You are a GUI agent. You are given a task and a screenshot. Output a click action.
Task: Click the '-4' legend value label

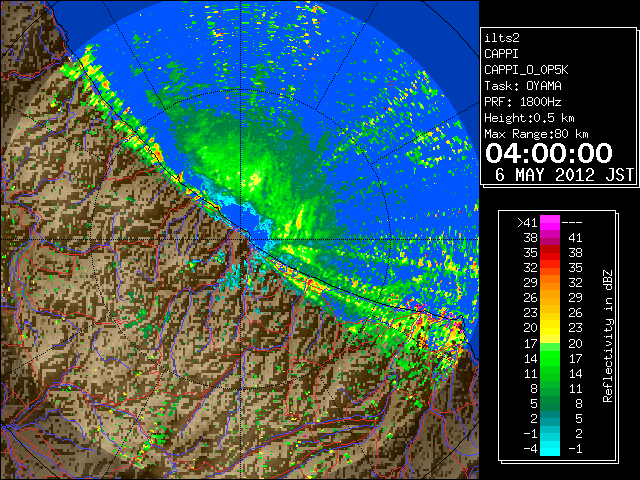[x=530, y=449]
